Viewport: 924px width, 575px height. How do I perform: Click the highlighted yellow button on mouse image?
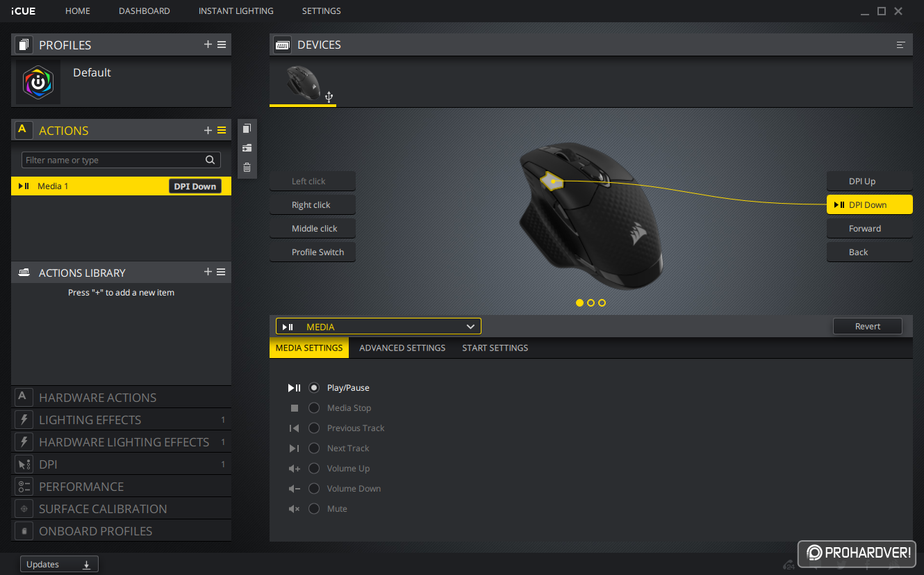[x=552, y=182]
